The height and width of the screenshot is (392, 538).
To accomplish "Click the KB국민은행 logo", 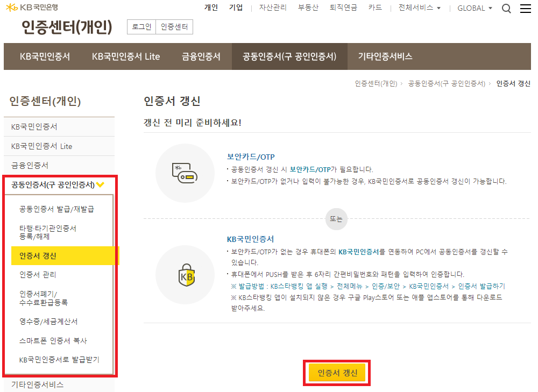I will (32, 7).
